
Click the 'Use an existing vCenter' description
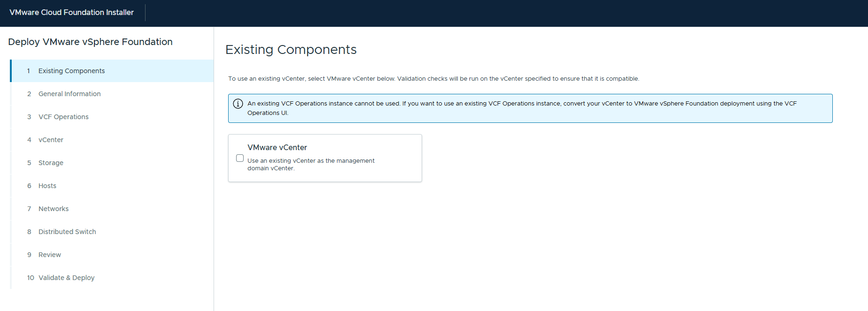(311, 164)
